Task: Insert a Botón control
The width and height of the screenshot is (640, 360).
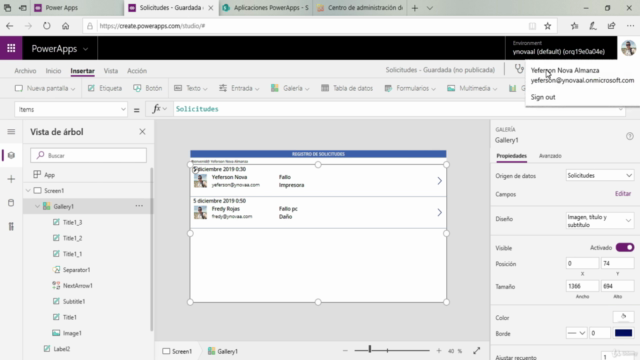Action: (x=148, y=88)
